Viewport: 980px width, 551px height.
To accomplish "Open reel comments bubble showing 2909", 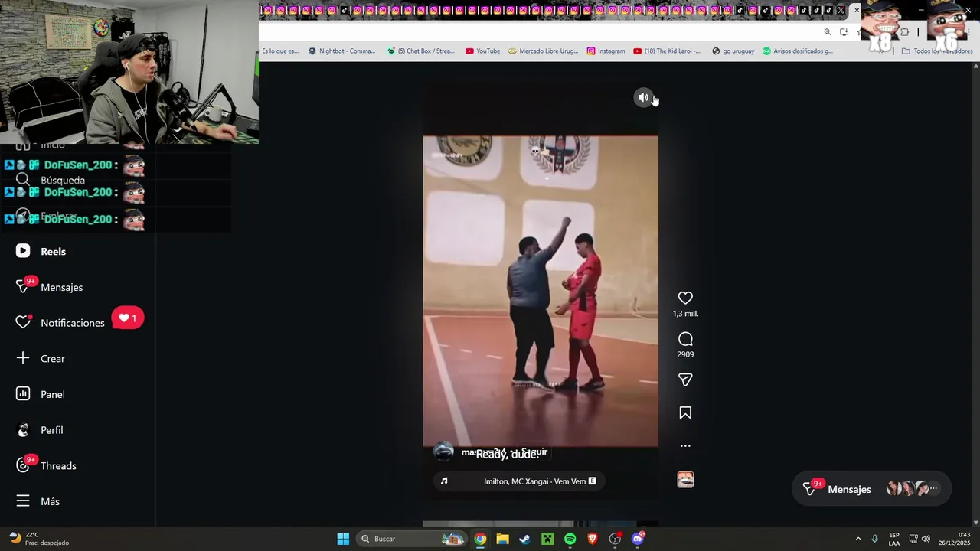I will click(x=685, y=339).
